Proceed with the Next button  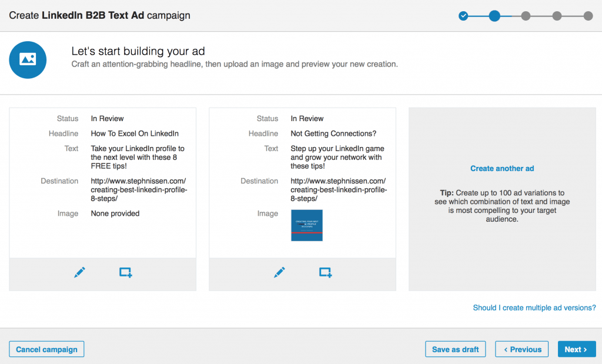click(x=576, y=349)
